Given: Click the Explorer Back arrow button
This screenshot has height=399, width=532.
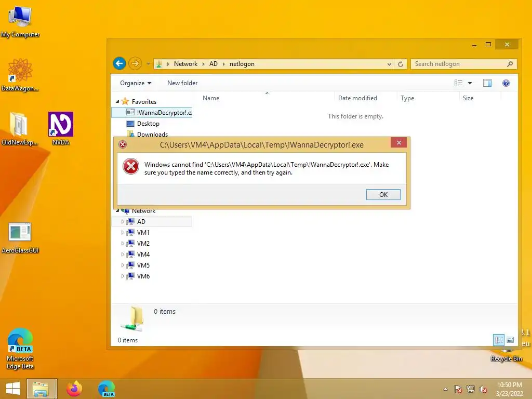Looking at the screenshot, I should tap(119, 63).
